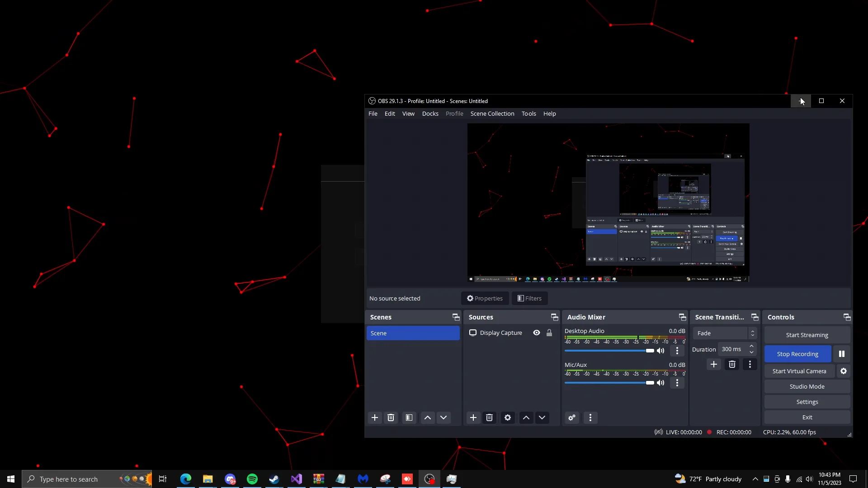Mute the Desktop Audio channel

pyautogui.click(x=660, y=351)
